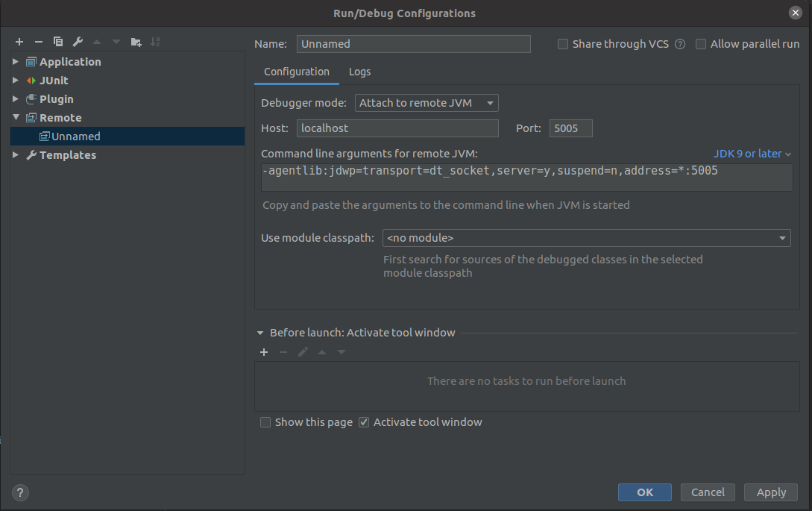Enable Share through VCS

tap(563, 44)
